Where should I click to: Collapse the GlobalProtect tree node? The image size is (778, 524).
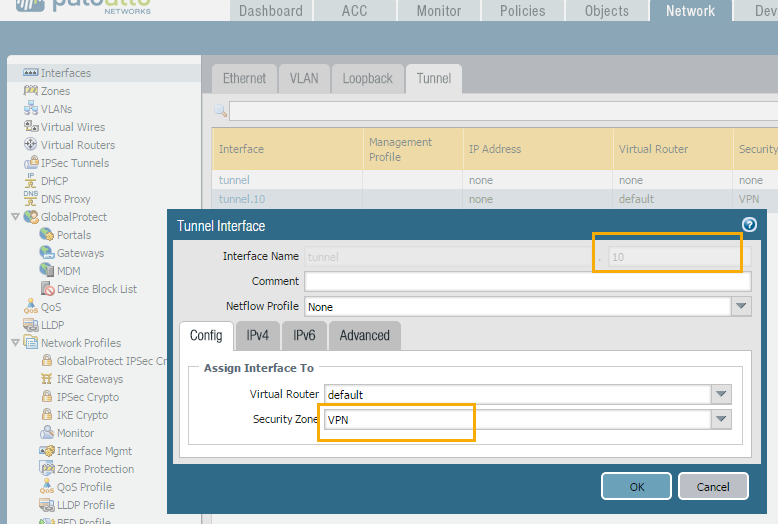click(x=14, y=217)
